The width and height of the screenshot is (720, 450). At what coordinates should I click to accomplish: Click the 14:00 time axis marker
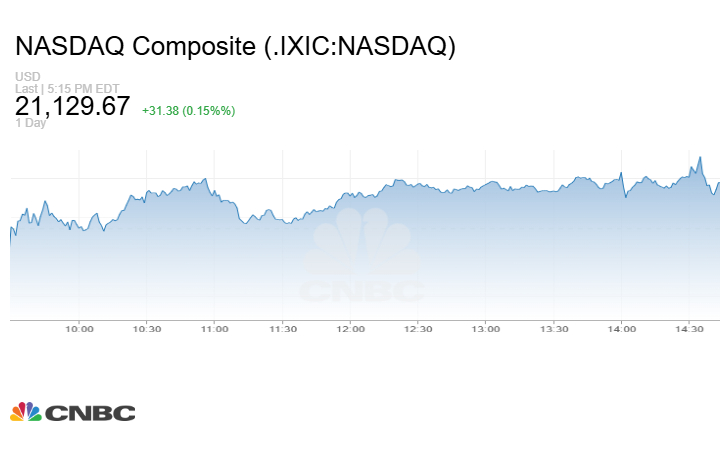622,329
